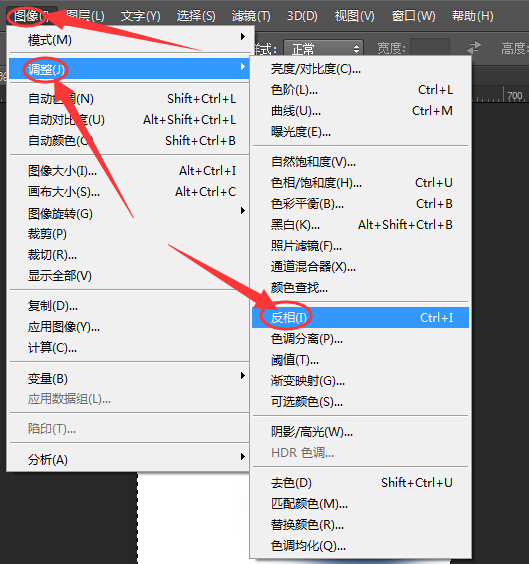Select 色调均化(Q)... command

pos(361,546)
